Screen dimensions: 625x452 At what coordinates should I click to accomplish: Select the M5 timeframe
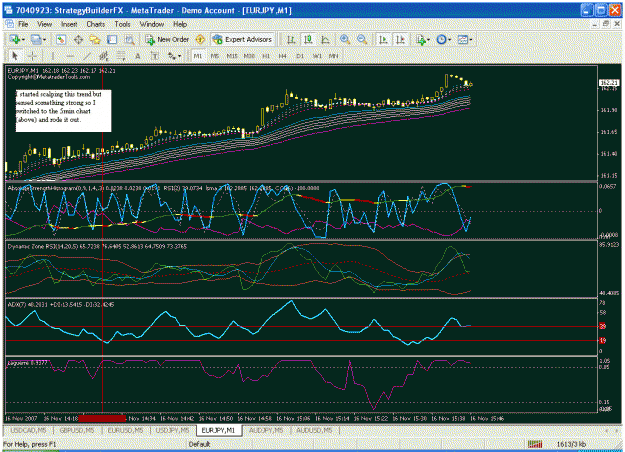pos(215,56)
